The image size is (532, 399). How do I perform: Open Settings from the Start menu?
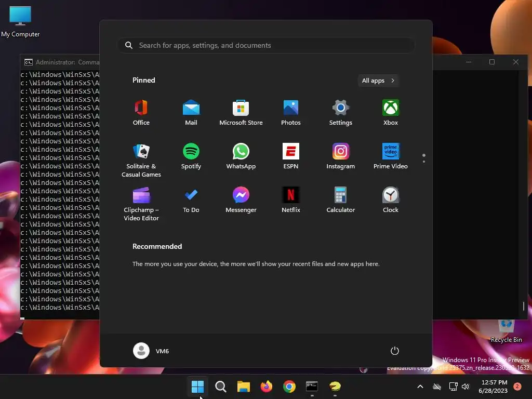point(341,113)
